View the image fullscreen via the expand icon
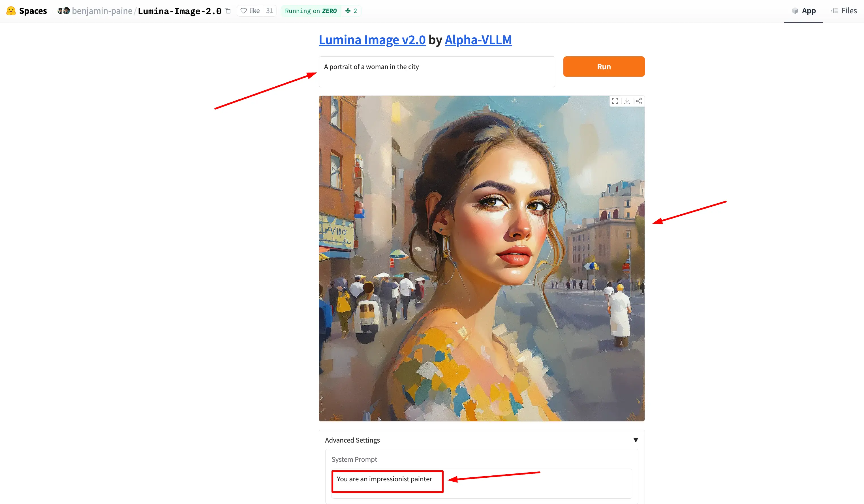 (x=615, y=101)
